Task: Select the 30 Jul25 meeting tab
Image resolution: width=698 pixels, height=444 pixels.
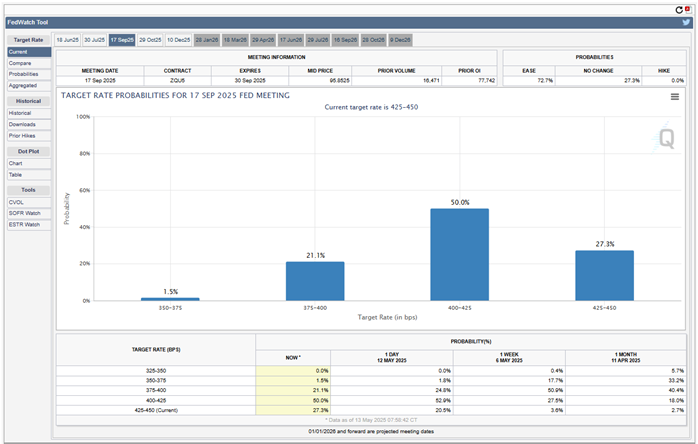Action: click(x=95, y=39)
